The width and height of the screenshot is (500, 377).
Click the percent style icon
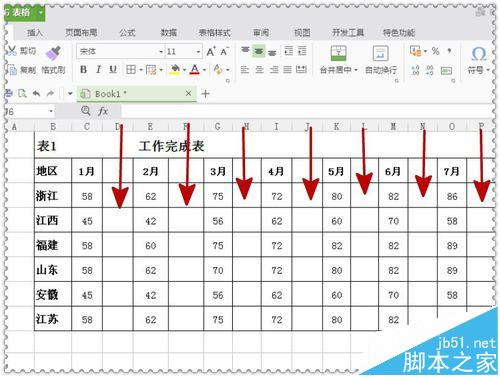click(x=435, y=51)
